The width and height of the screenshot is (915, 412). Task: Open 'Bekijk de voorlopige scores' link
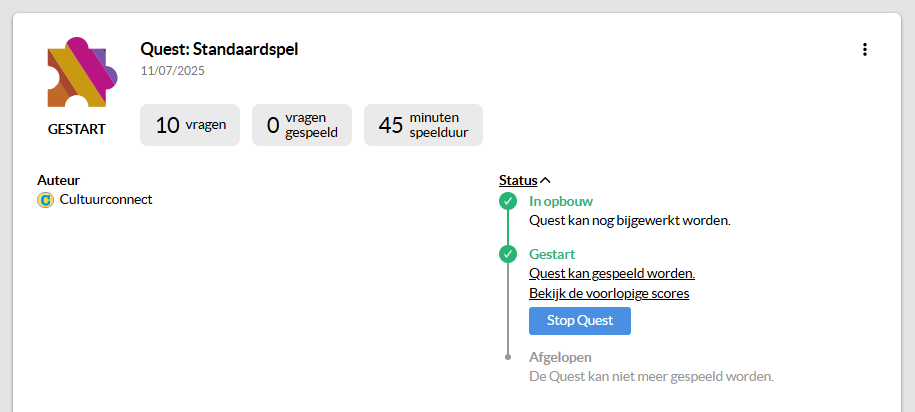pyautogui.click(x=608, y=293)
